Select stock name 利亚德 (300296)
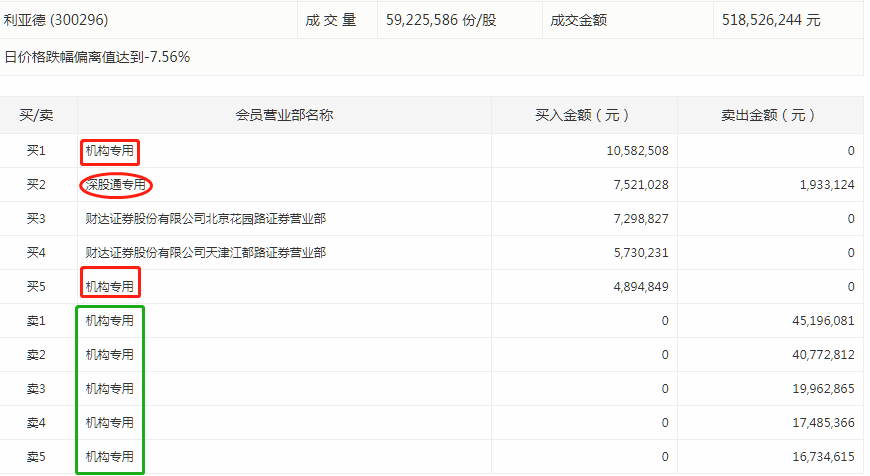Screen dimensions: 870x476 click(56, 21)
